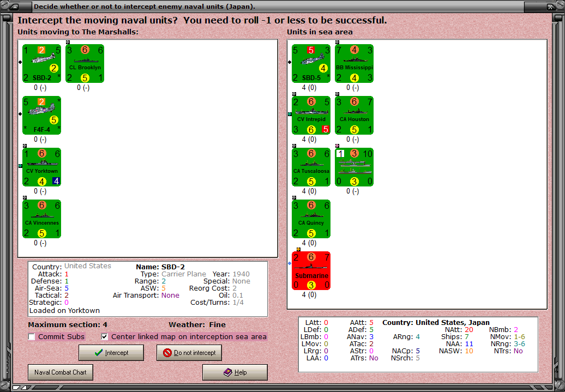Image resolution: width=565 pixels, height=392 pixels.
Task: Click the 'Units moving to The Marshalls:' heading
Action: (x=78, y=32)
